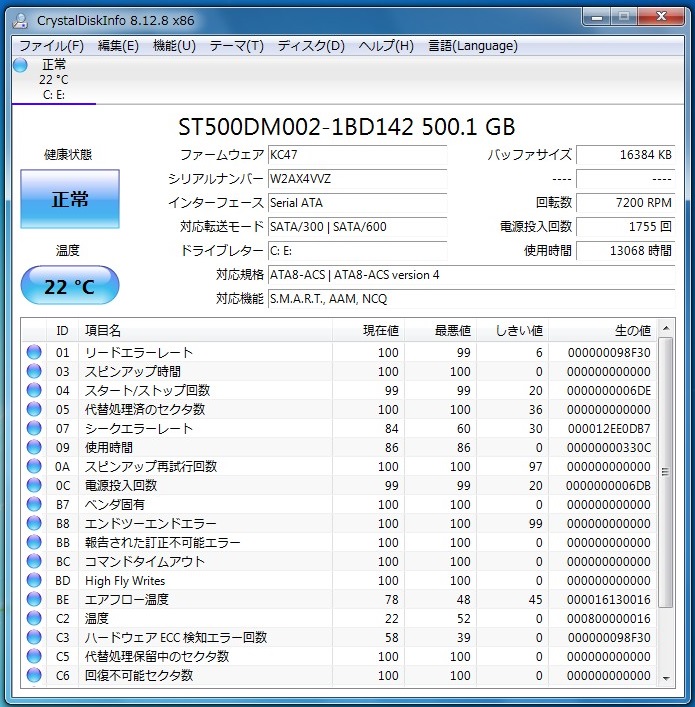This screenshot has height=707, width=695.
Task: Click the SMART list scroll up arrow
Action: tap(666, 329)
